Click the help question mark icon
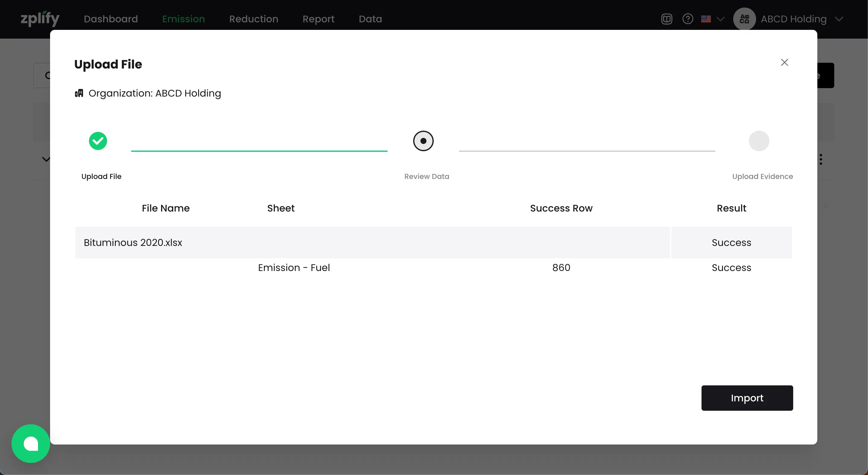This screenshot has width=868, height=475. tap(687, 19)
